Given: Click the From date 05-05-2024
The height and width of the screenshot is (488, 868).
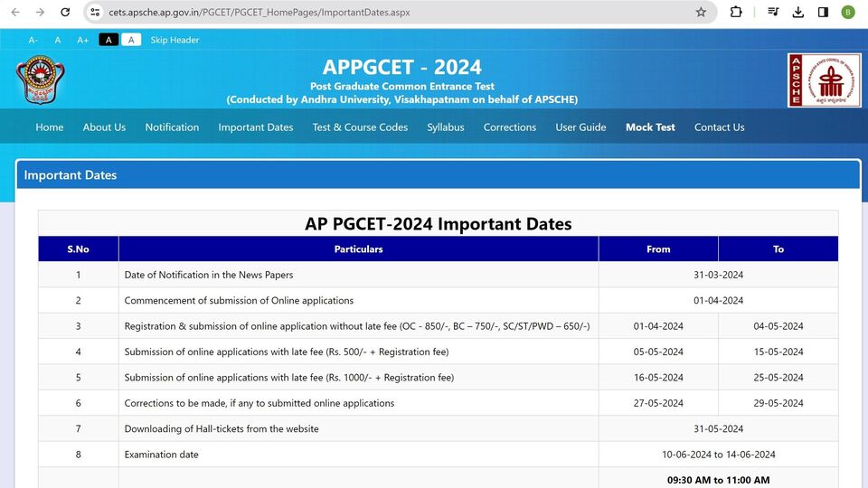Looking at the screenshot, I should pyautogui.click(x=658, y=352).
